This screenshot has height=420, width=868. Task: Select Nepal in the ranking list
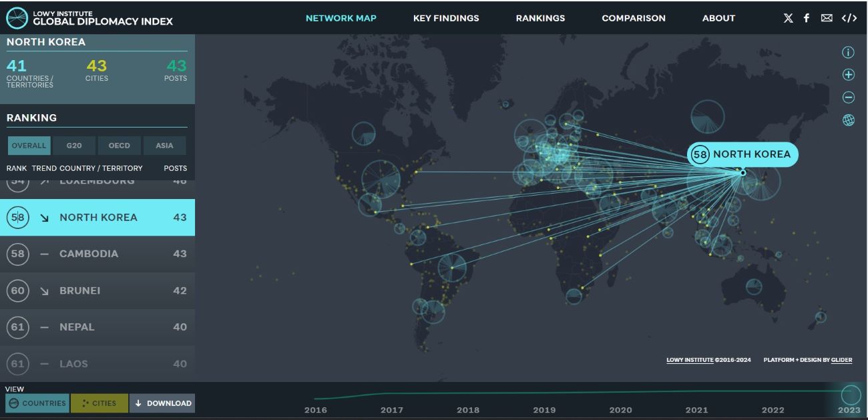[x=97, y=327]
